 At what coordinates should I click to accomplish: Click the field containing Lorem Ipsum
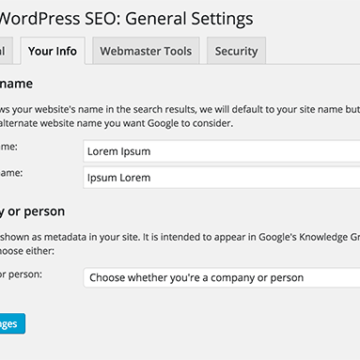click(x=222, y=151)
